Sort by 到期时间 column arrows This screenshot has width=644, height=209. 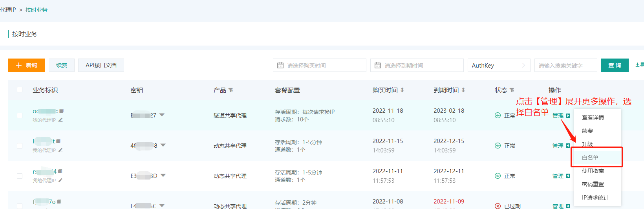point(463,90)
